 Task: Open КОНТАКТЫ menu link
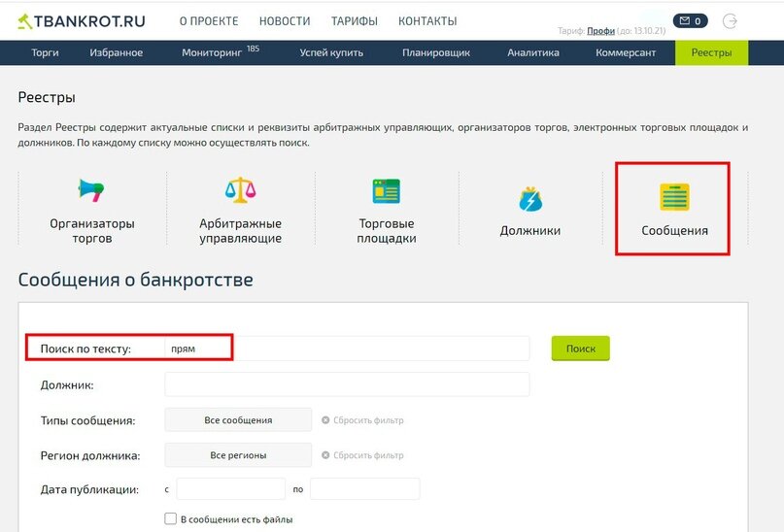[x=427, y=21]
